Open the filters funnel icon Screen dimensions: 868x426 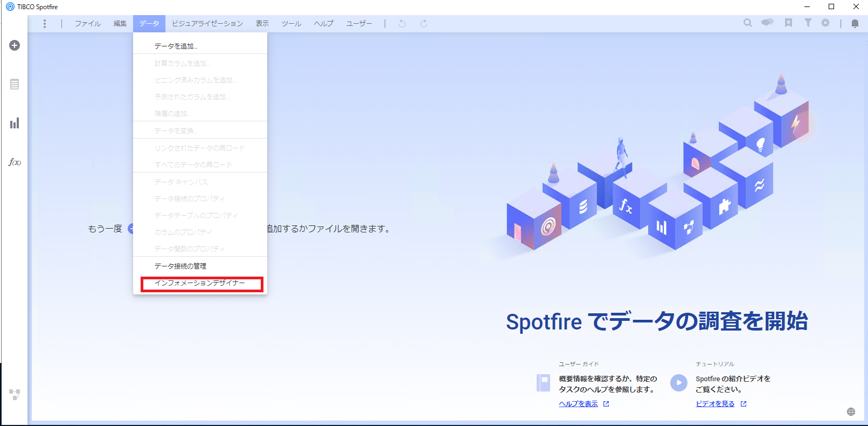[x=808, y=23]
